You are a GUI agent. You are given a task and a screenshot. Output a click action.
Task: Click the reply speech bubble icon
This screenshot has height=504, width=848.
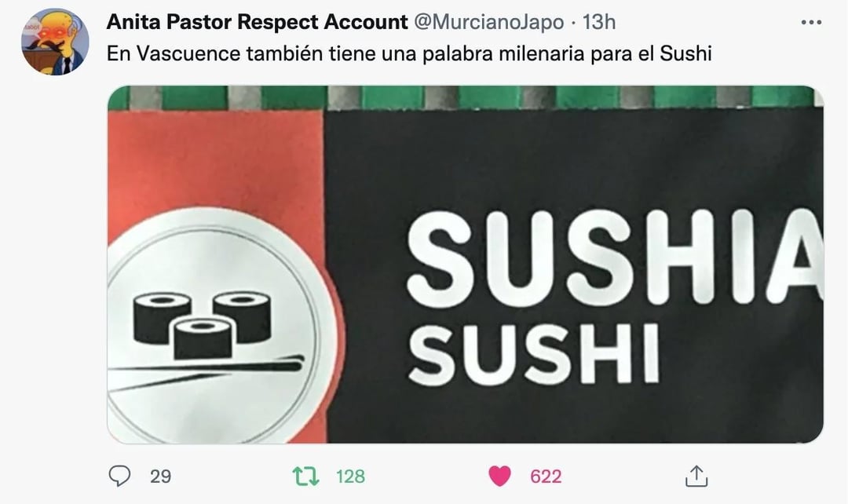(119, 476)
